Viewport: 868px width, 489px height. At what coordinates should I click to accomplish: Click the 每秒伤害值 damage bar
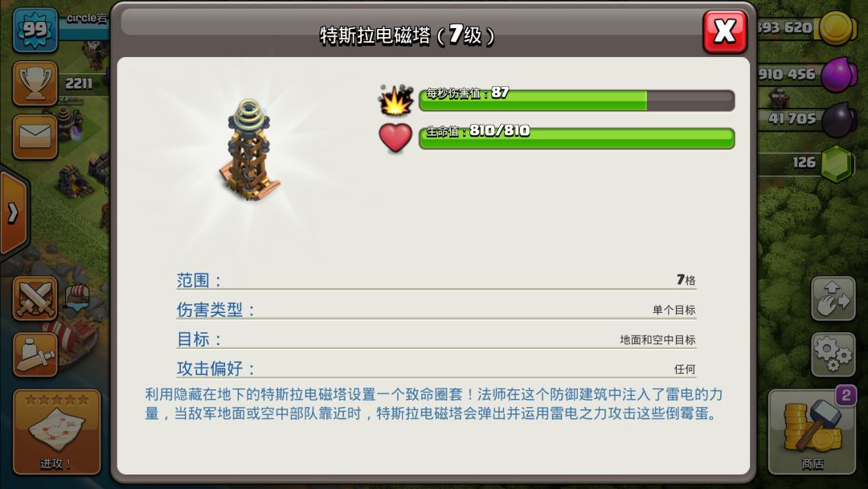(x=576, y=101)
